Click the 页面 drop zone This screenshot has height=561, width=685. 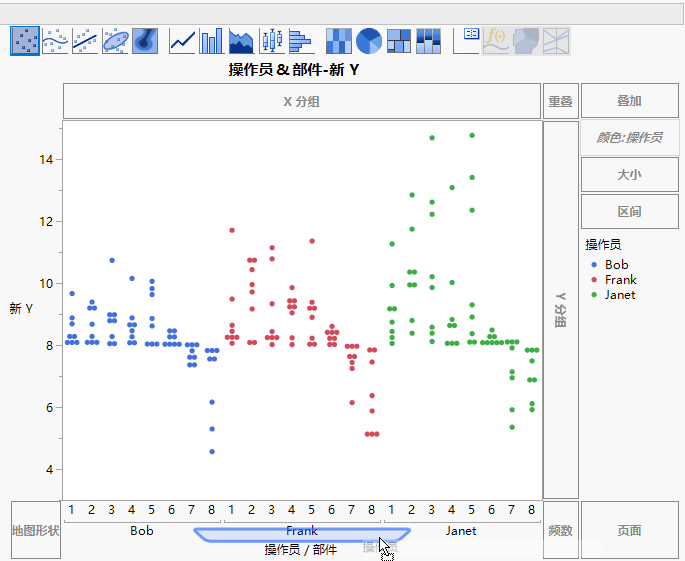[x=630, y=530]
